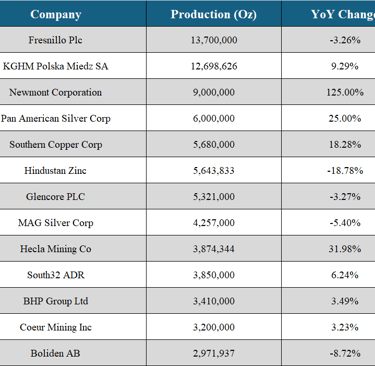375x366 pixels.
Task: Click the Production (Oz) column header
Action: [214, 14]
